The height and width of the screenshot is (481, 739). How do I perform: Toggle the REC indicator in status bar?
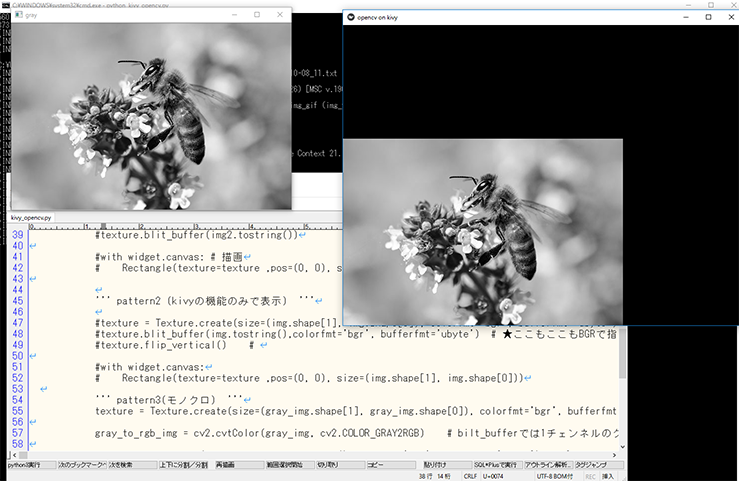[591, 476]
